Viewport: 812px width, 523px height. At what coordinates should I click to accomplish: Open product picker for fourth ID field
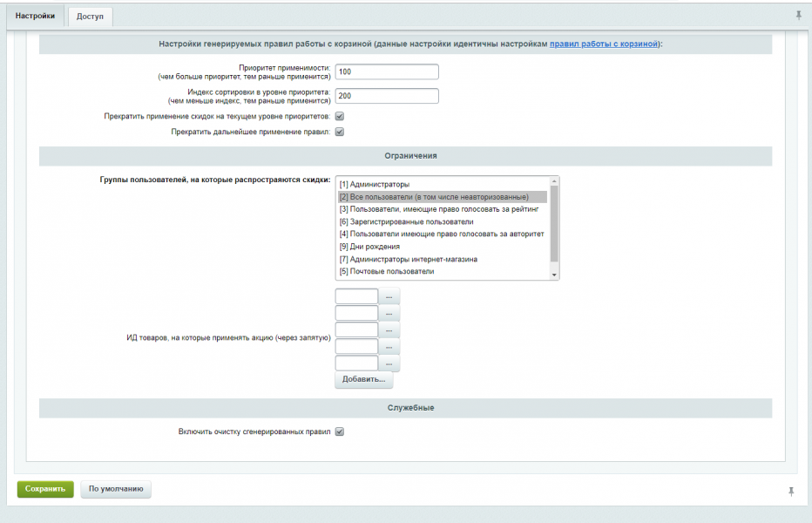click(x=389, y=347)
